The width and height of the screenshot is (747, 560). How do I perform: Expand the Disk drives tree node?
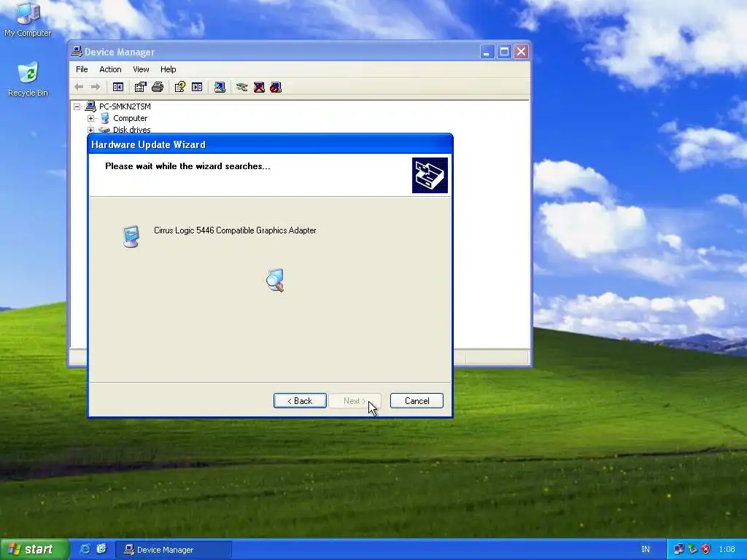point(90,130)
